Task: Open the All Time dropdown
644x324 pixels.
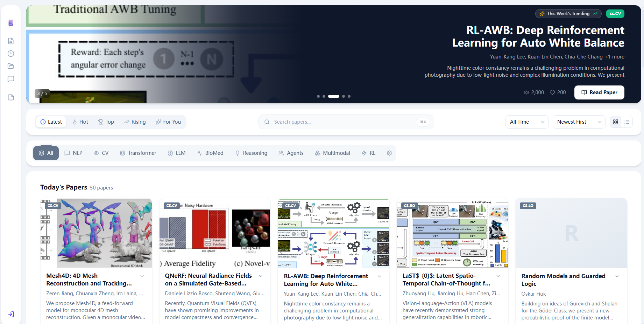Action: click(527, 122)
